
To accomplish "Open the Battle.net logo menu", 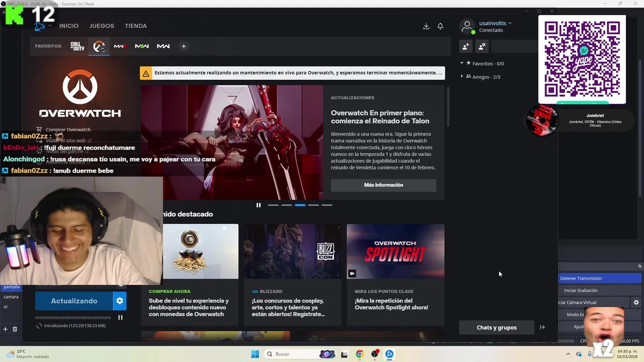I will point(40,26).
